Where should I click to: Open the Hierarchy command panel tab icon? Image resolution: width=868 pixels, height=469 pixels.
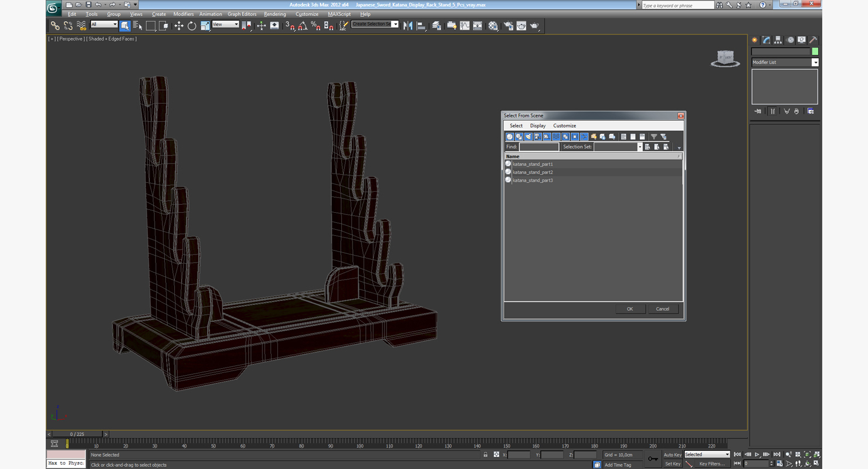[778, 40]
